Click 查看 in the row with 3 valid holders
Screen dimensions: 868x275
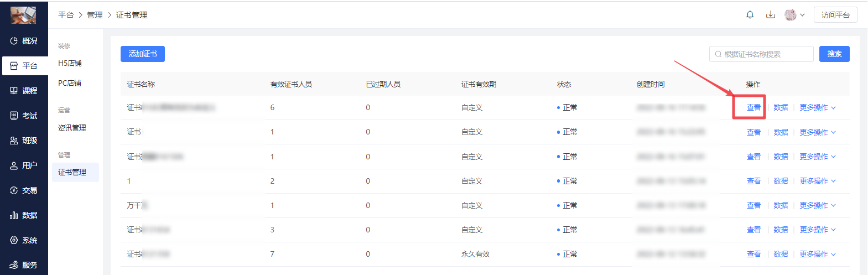(753, 230)
